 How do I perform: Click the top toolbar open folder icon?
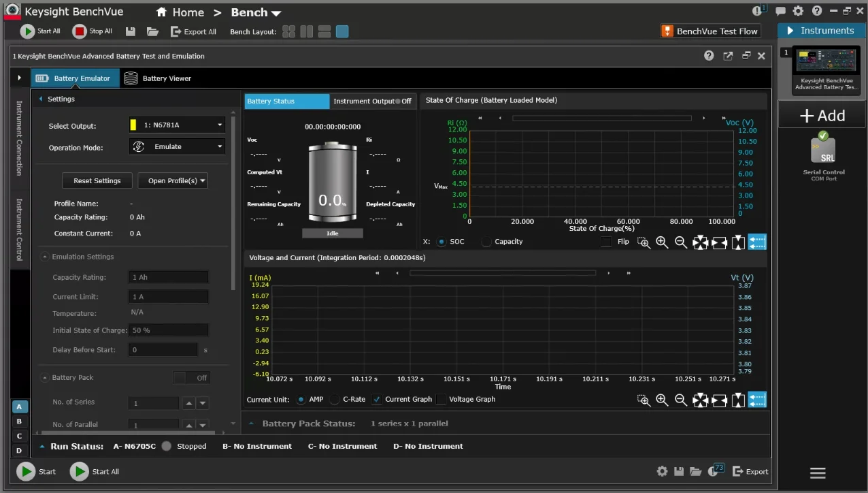[152, 31]
